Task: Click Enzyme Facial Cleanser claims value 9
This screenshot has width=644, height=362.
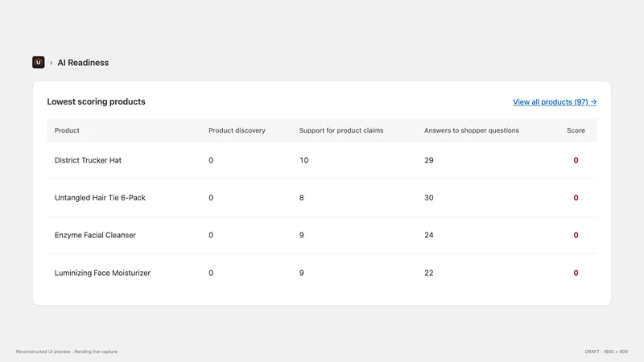Action: tap(301, 235)
